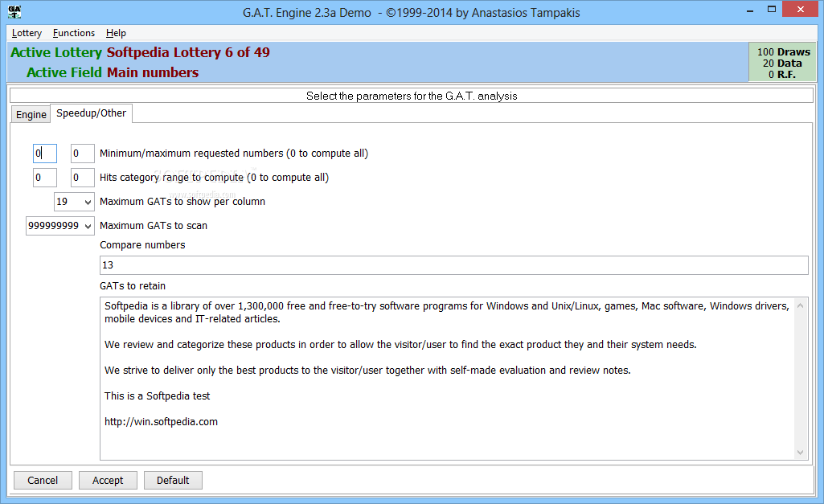Click the 'Active Lottery' green label
824x504 pixels.
pyautogui.click(x=56, y=52)
